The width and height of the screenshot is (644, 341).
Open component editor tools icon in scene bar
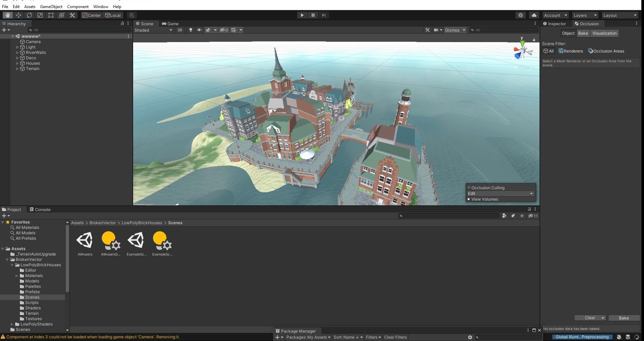(x=428, y=30)
